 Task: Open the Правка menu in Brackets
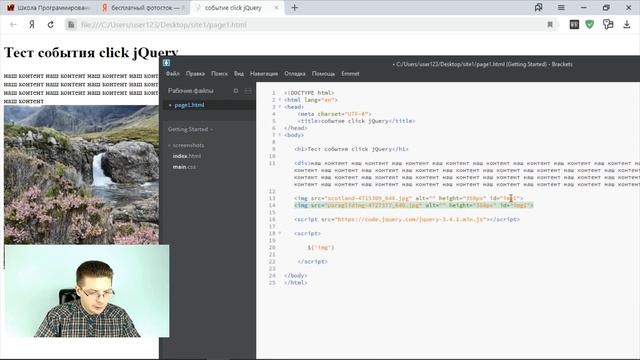[x=195, y=74]
